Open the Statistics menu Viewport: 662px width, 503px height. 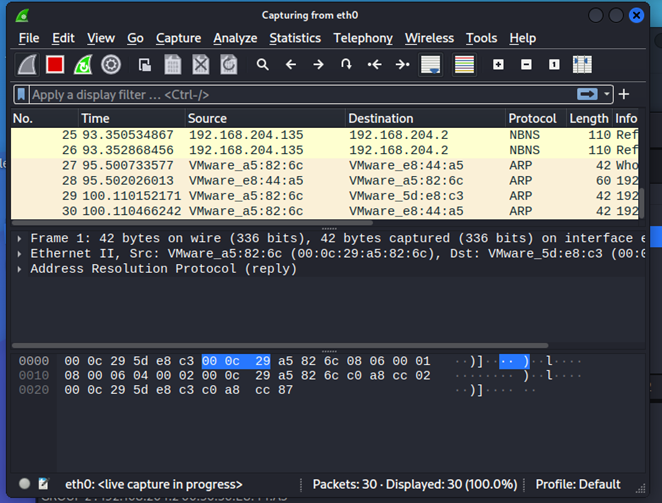(295, 38)
